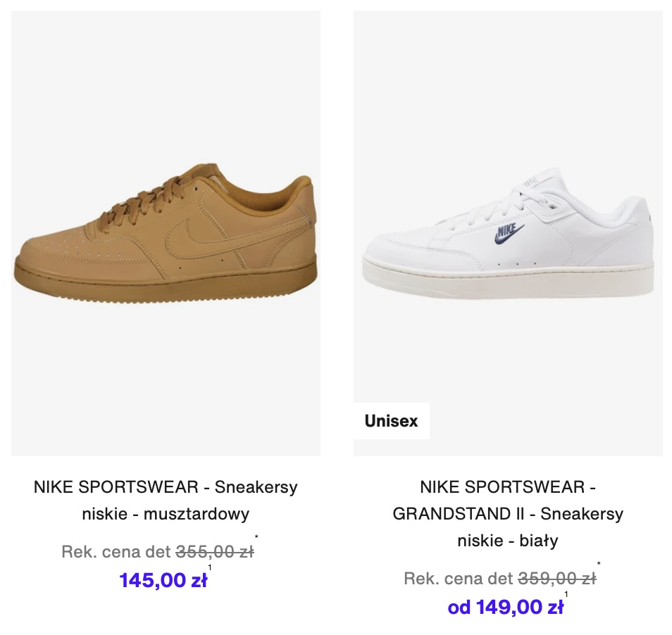The width and height of the screenshot is (672, 635).
Task: Click footnote marker 1 next to 149,00 zł
Action: (566, 594)
